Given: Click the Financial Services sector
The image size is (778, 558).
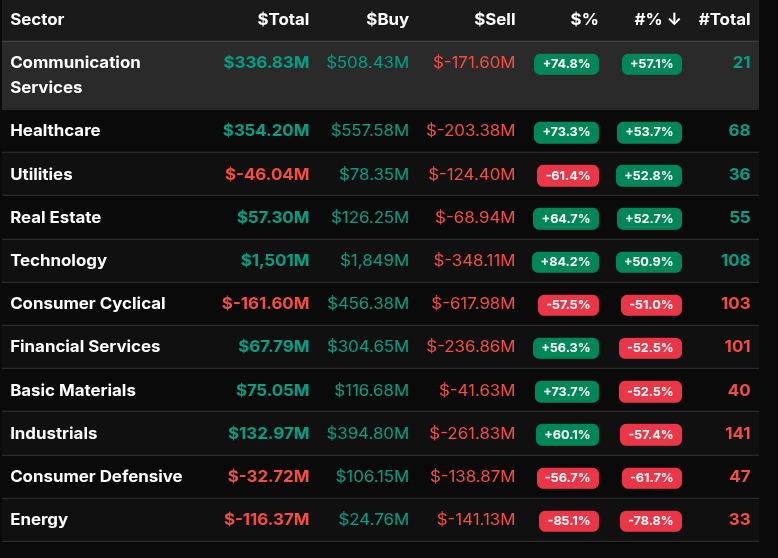Looking at the screenshot, I should (85, 346).
